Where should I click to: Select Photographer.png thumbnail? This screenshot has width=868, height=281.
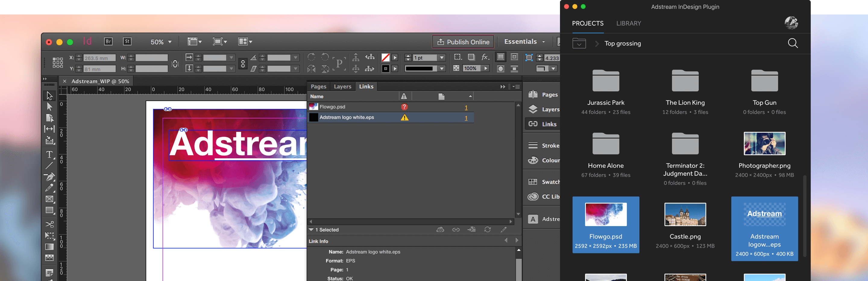(764, 144)
